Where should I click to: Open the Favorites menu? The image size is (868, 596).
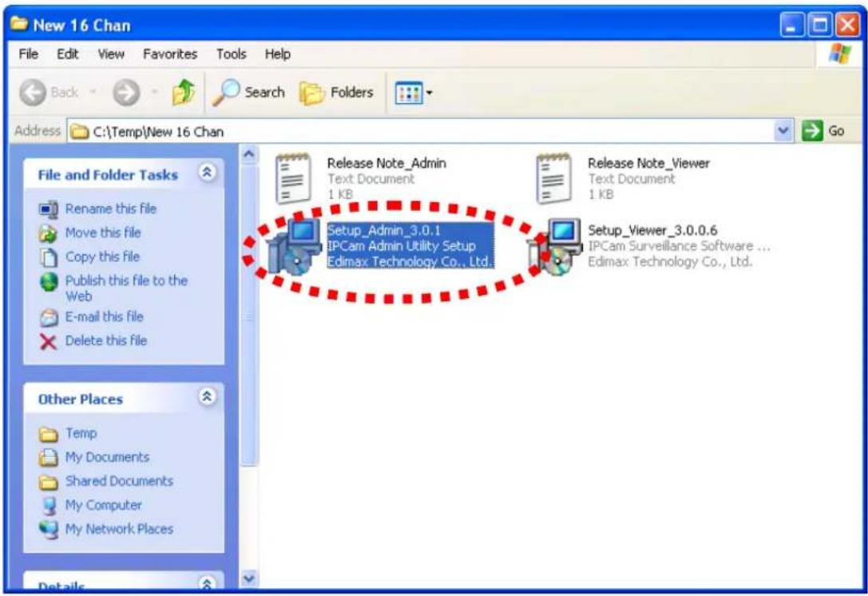click(170, 54)
